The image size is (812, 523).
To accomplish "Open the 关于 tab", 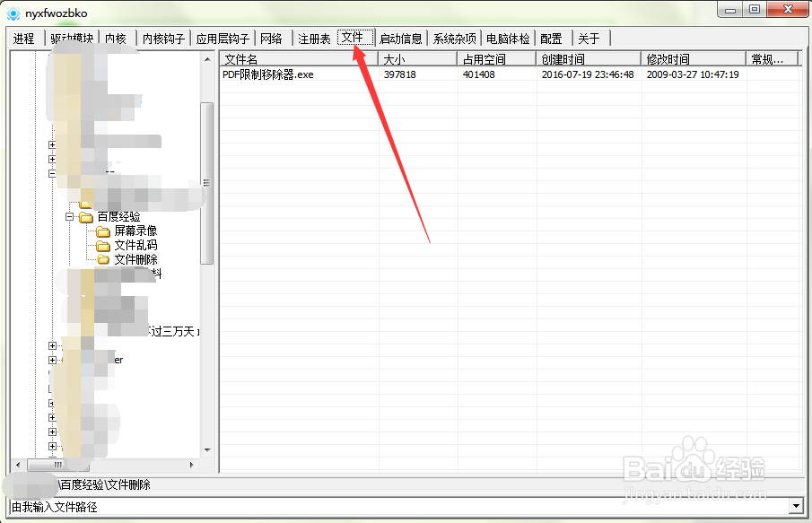I will coord(589,39).
